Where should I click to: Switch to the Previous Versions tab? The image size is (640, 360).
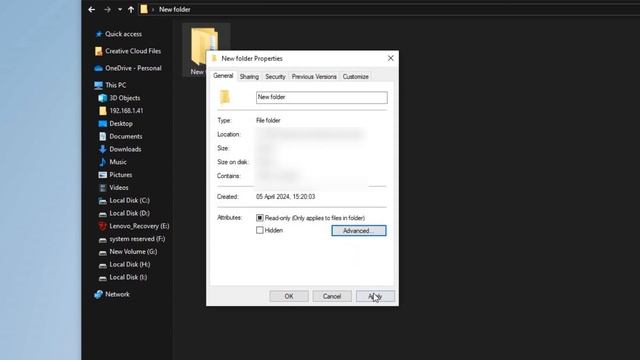point(314,77)
